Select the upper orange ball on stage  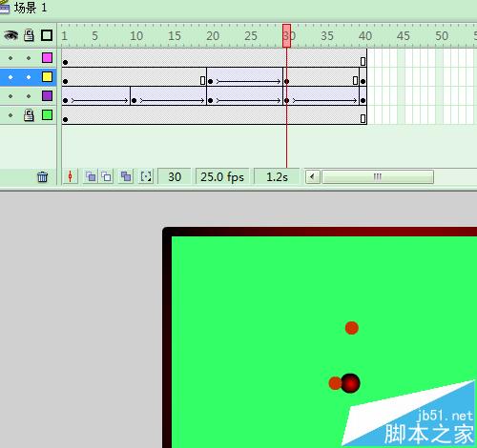[x=352, y=328]
